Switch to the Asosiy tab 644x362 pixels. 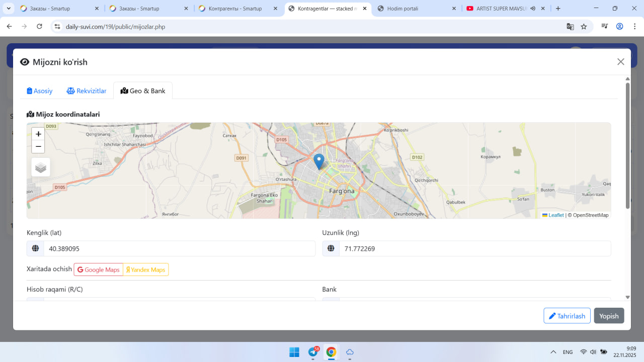(x=40, y=91)
